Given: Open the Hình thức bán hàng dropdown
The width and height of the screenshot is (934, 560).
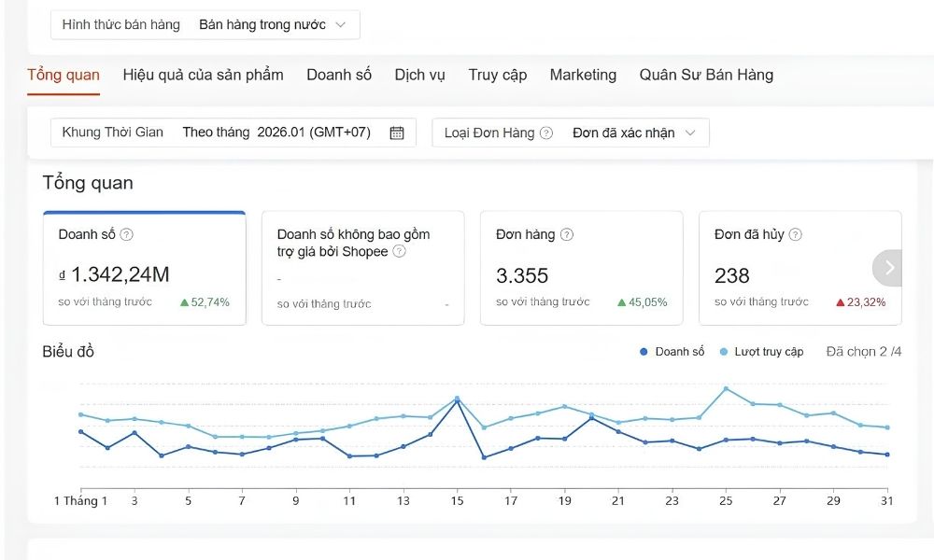Looking at the screenshot, I should click(205, 25).
